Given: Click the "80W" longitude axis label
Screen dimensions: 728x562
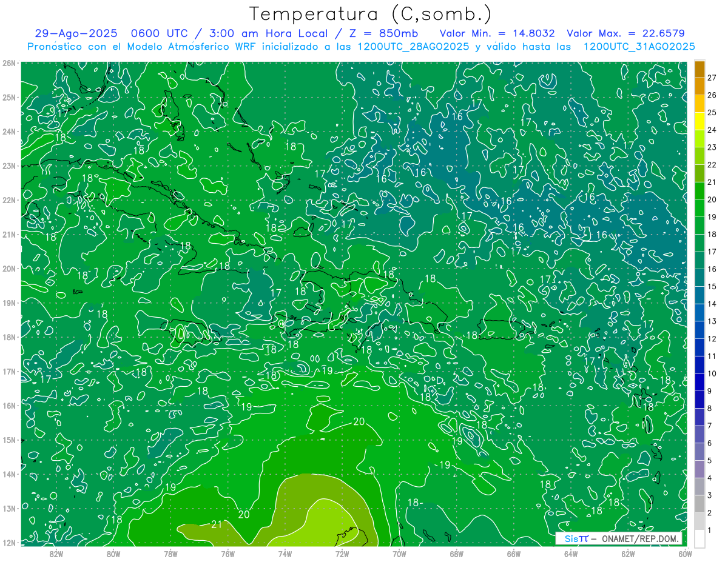Looking at the screenshot, I should coord(113,554).
